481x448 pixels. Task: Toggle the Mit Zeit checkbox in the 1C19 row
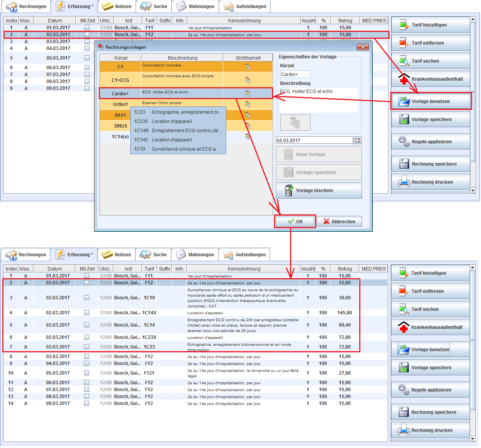click(87, 298)
